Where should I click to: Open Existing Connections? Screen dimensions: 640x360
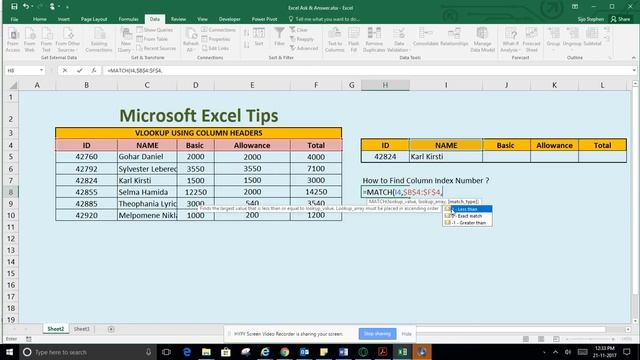[99, 40]
